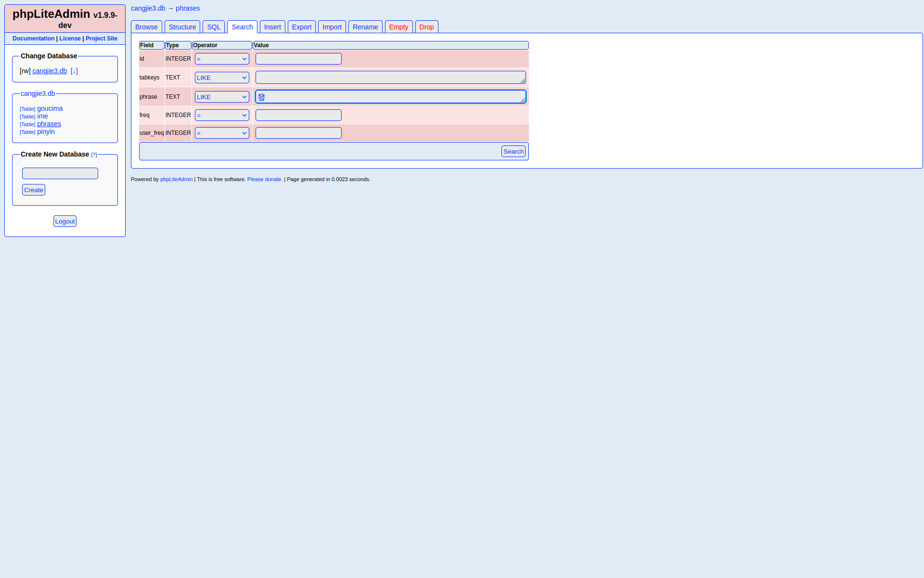Screen dimensions: 924x578
Task: Click the help question mark by Create New Database
Action: (94, 155)
